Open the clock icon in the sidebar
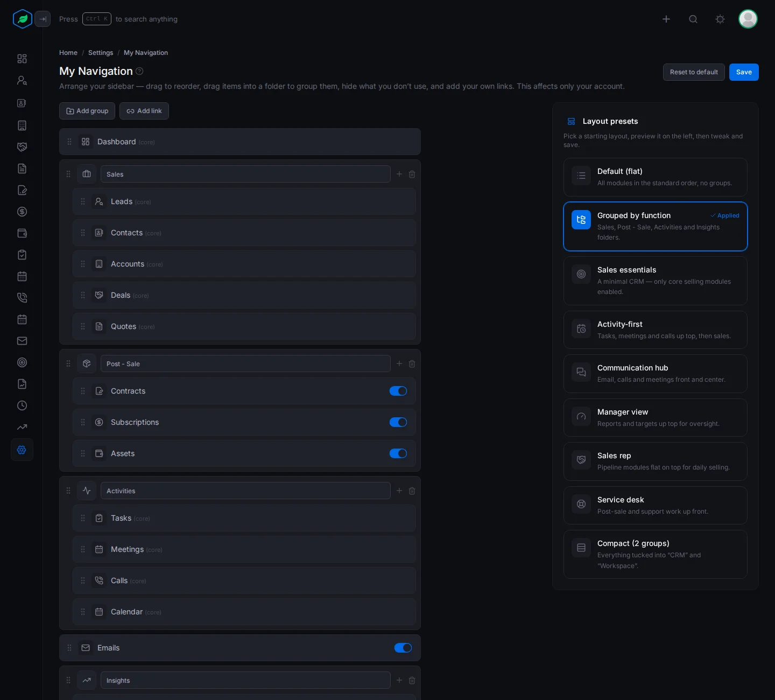Image resolution: width=775 pixels, height=700 pixels. (22, 405)
